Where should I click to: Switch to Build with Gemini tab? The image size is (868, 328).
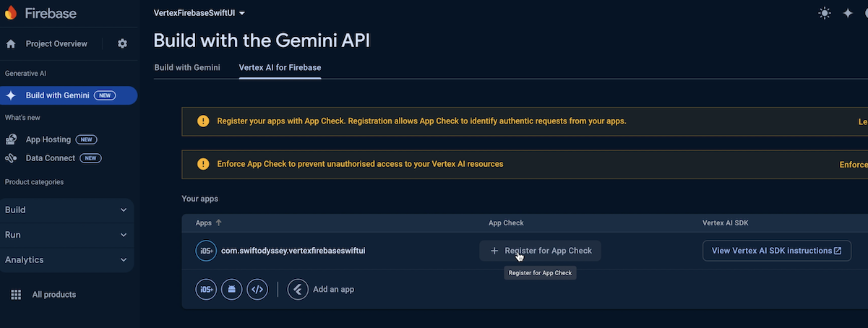(x=187, y=67)
